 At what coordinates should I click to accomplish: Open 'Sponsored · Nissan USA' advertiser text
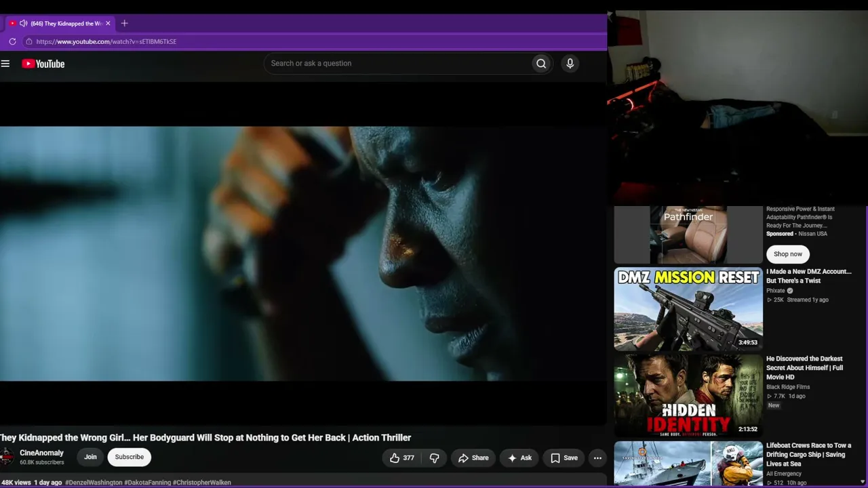coord(797,234)
